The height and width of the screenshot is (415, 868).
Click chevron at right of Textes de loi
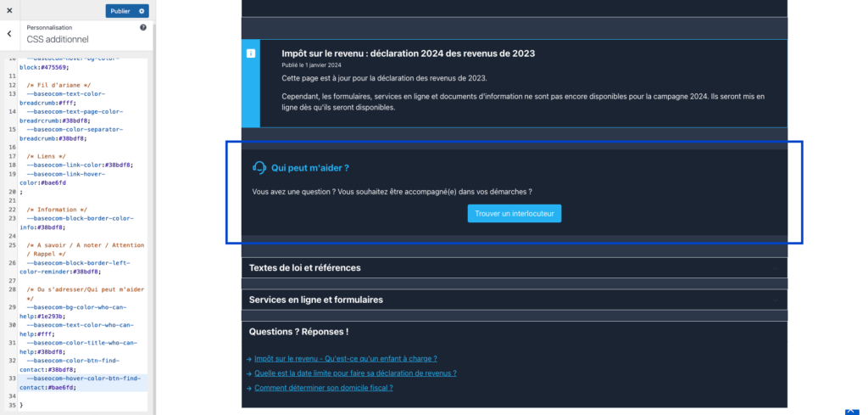pyautogui.click(x=775, y=268)
